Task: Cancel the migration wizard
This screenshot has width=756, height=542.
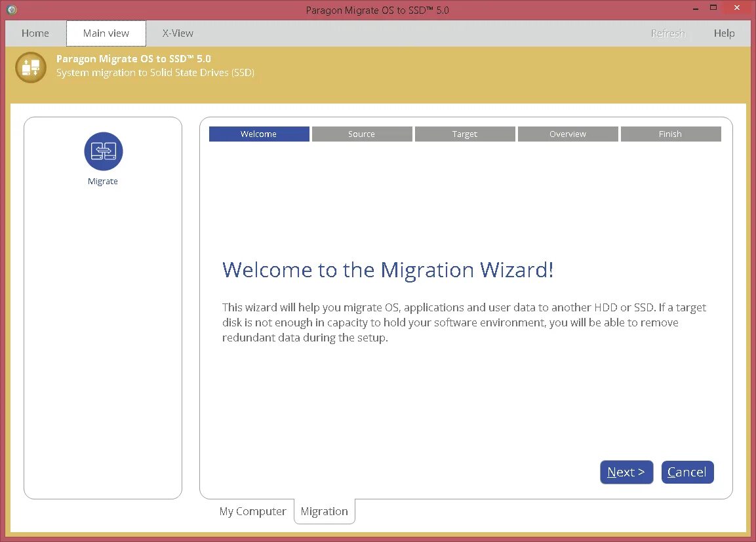Action: [687, 472]
